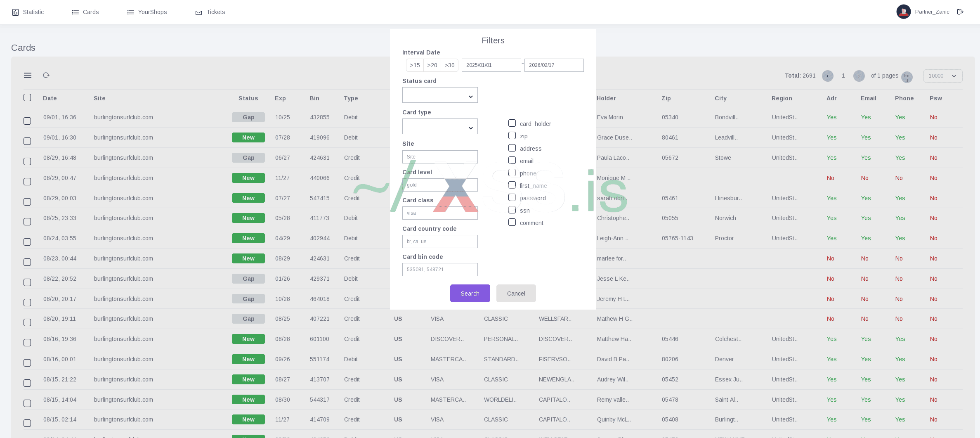The width and height of the screenshot is (980, 438).
Task: Open the Statistic navigation item
Action: tap(28, 12)
